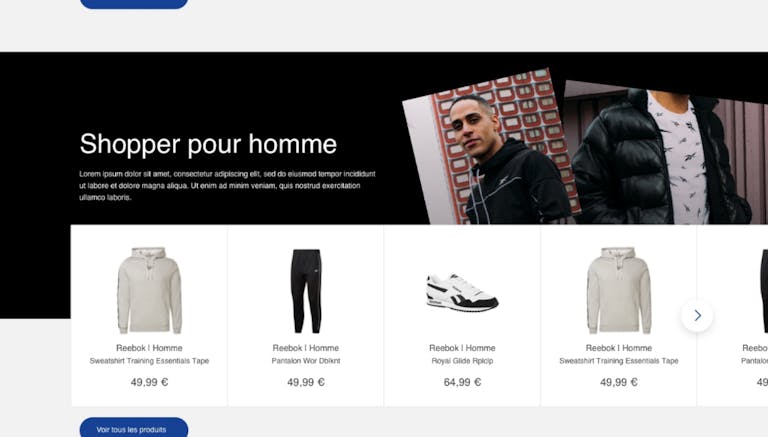768x437 pixels.
Task: Click the next arrow on product carousel
Action: 697,316
